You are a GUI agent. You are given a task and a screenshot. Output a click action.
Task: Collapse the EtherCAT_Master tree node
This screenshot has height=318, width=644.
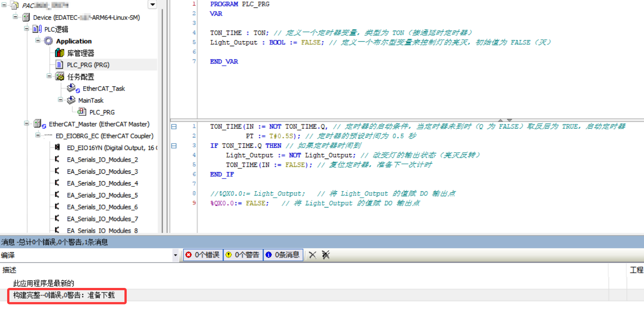[x=27, y=124]
